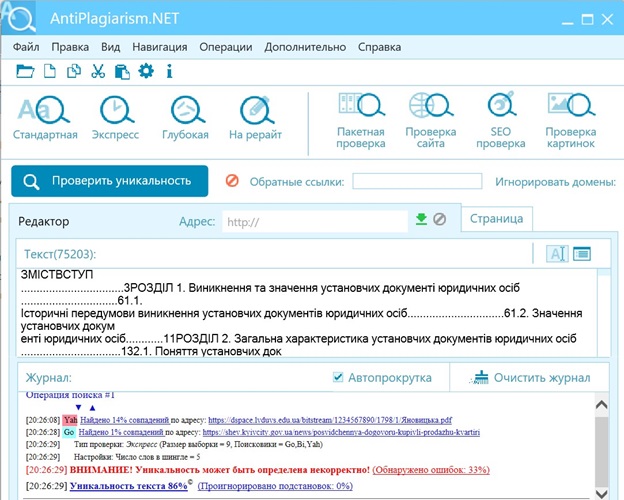Click Обнаружено ошибок: 33% link
This screenshot has width=624, height=500.
pos(431,470)
